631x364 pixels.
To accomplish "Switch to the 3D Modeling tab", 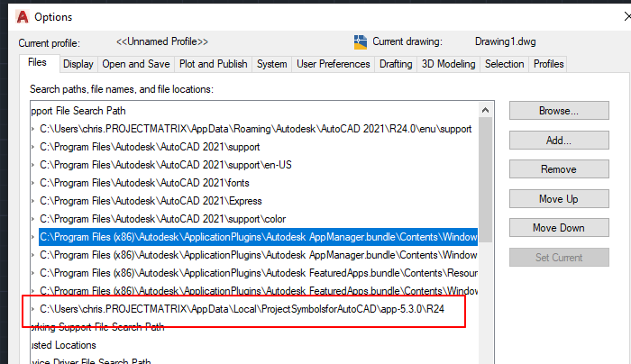I will 448,64.
